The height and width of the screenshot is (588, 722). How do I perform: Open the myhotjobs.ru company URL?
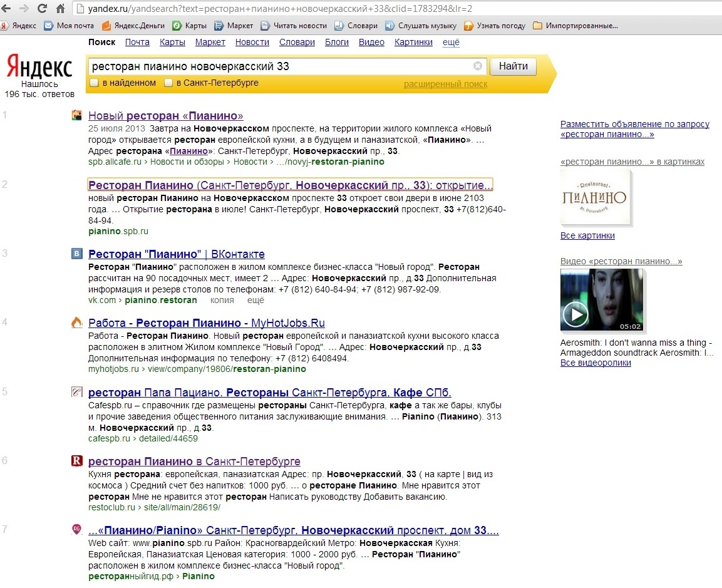(x=197, y=369)
